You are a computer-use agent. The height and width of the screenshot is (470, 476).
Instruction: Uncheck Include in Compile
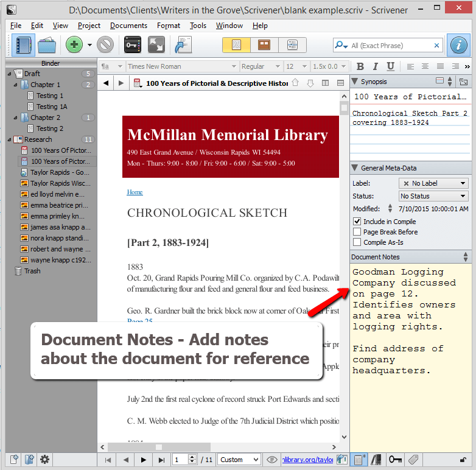click(357, 222)
